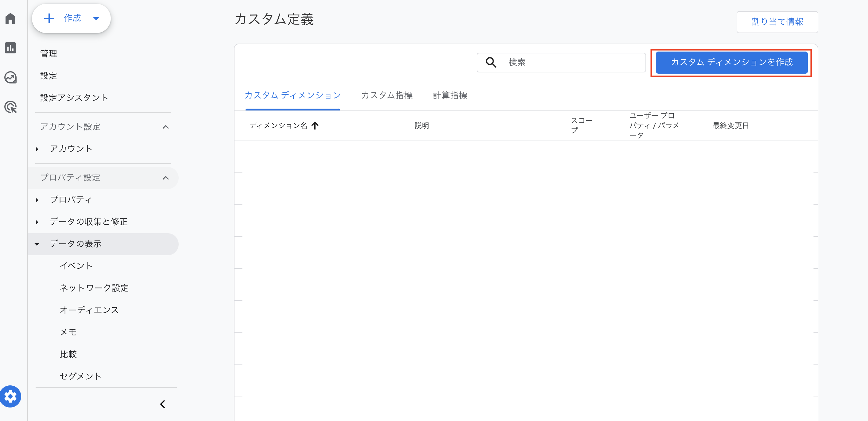Open オーディエンス in the sidebar
868x421 pixels.
point(89,310)
